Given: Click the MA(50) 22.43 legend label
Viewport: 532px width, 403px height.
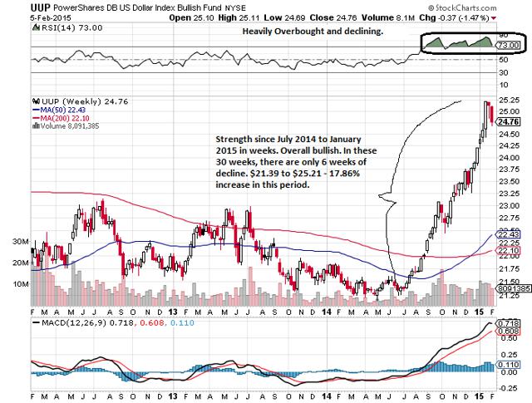Looking at the screenshot, I should point(63,110).
